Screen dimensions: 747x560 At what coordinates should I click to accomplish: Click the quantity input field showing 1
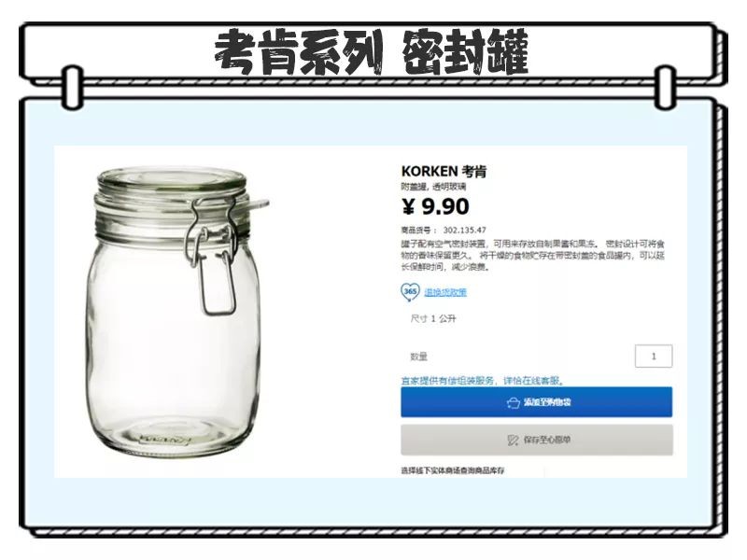[x=654, y=357]
